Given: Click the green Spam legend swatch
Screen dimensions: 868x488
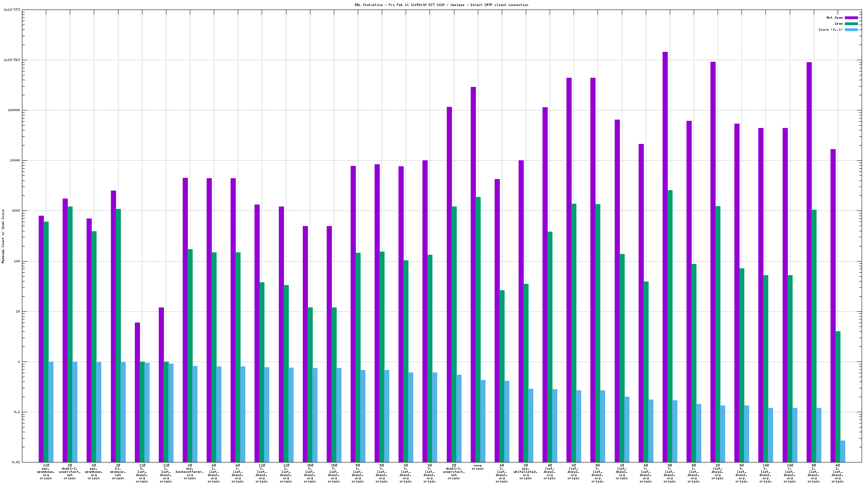Looking at the screenshot, I should click(x=851, y=24).
